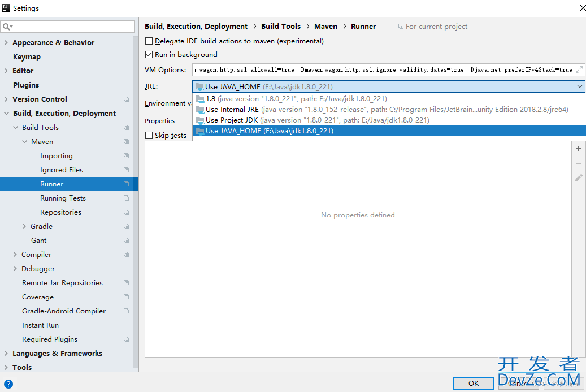Open the Keymap settings page
Screen dimensions: 586x392
coord(27,57)
